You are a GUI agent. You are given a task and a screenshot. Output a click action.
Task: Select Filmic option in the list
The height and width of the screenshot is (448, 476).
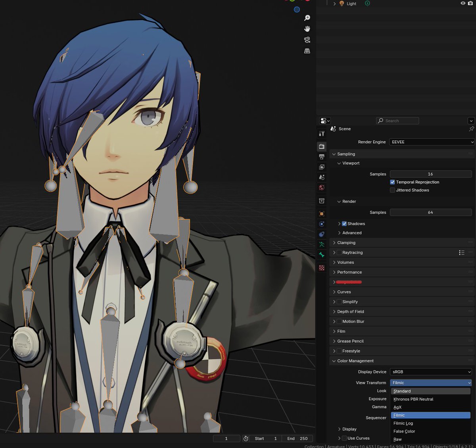431,415
